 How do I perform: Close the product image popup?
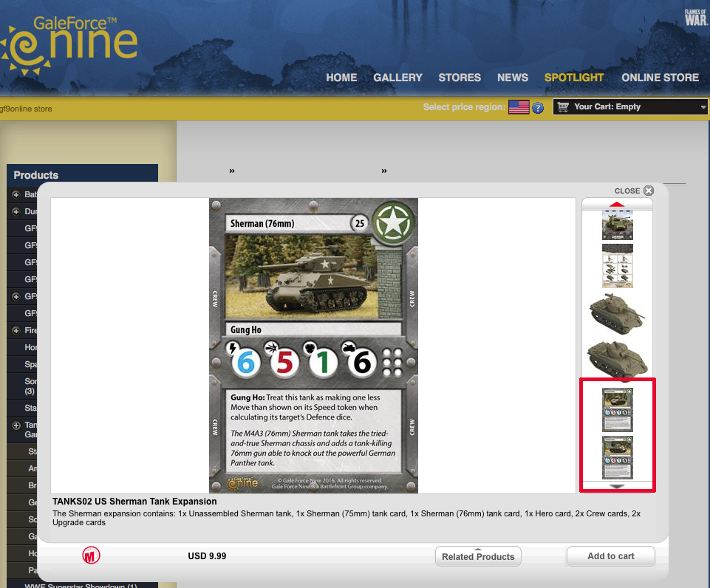648,191
